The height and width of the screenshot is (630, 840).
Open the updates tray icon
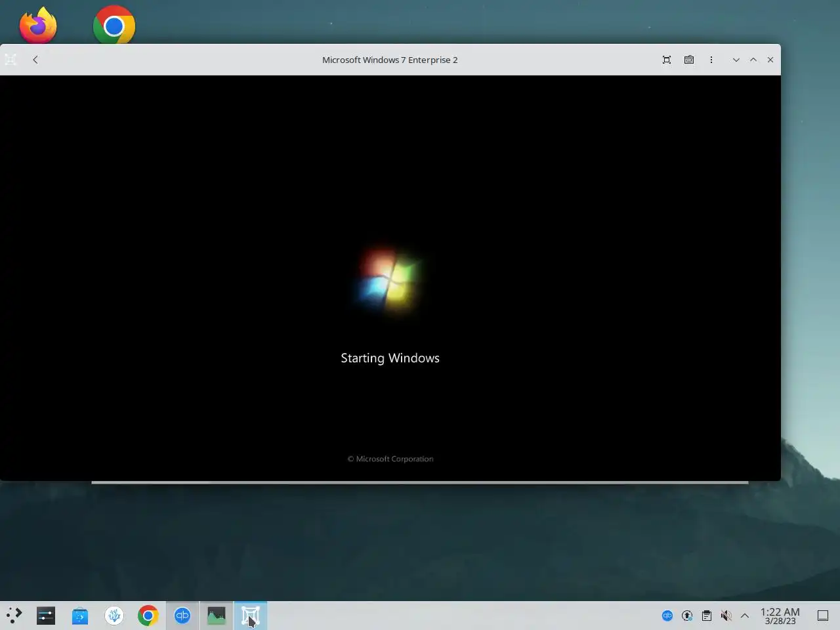coord(687,616)
